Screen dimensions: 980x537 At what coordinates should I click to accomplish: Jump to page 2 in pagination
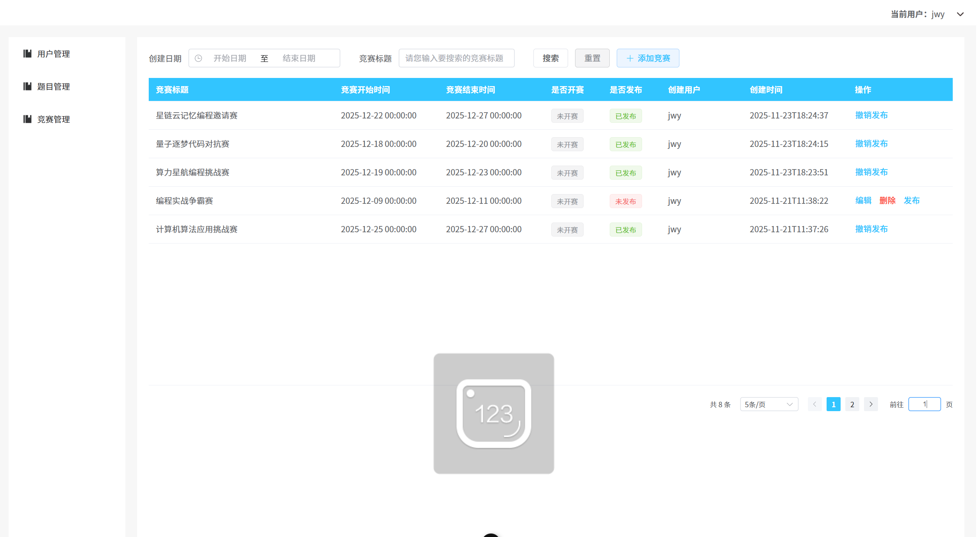click(x=852, y=405)
